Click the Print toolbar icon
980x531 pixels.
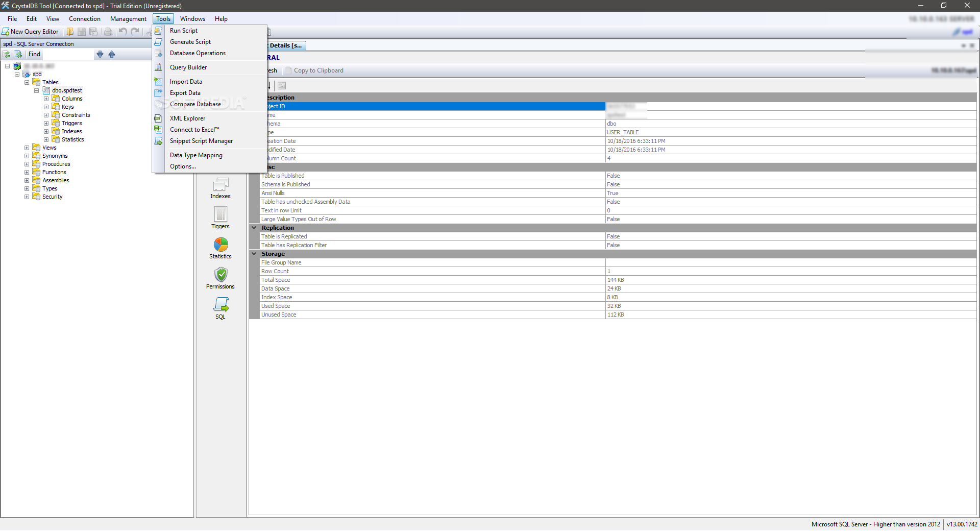[108, 32]
